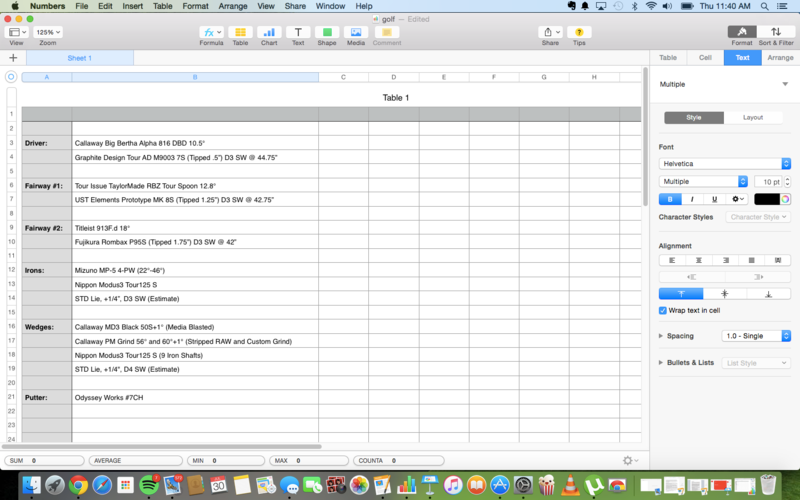800x500 pixels.
Task: Expand the Bullets & Lists section
Action: (661, 363)
